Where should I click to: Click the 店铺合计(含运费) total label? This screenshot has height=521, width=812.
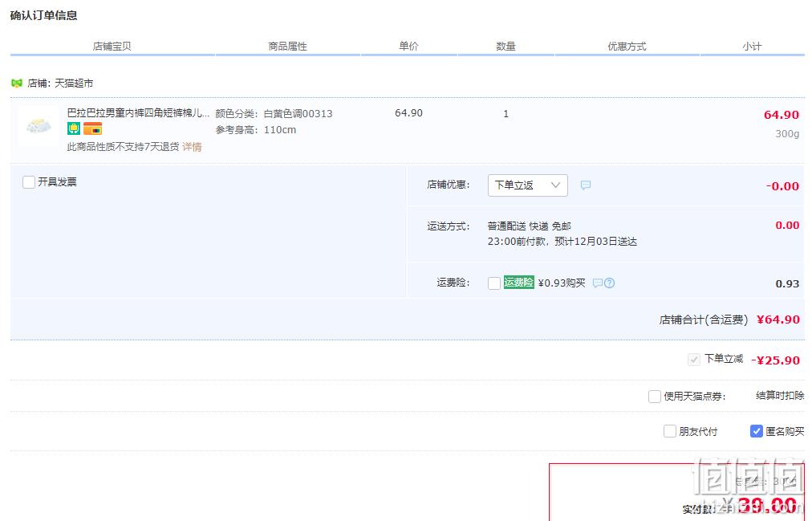click(x=703, y=320)
